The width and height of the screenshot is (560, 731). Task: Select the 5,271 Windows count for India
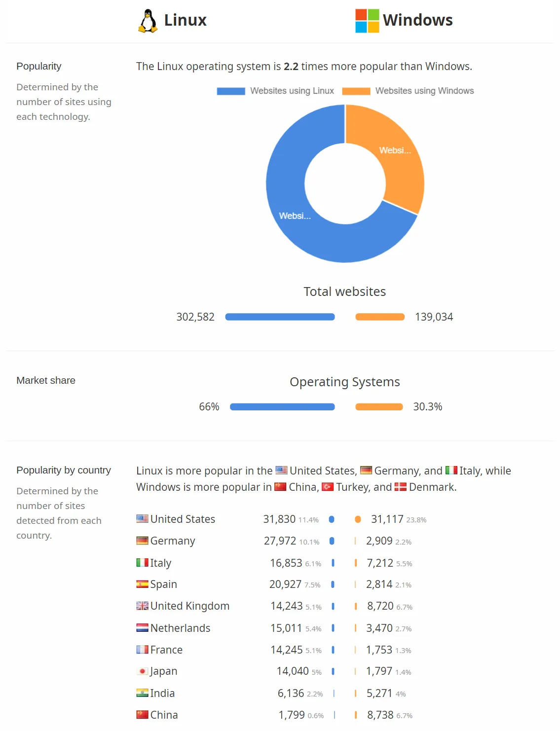click(380, 693)
